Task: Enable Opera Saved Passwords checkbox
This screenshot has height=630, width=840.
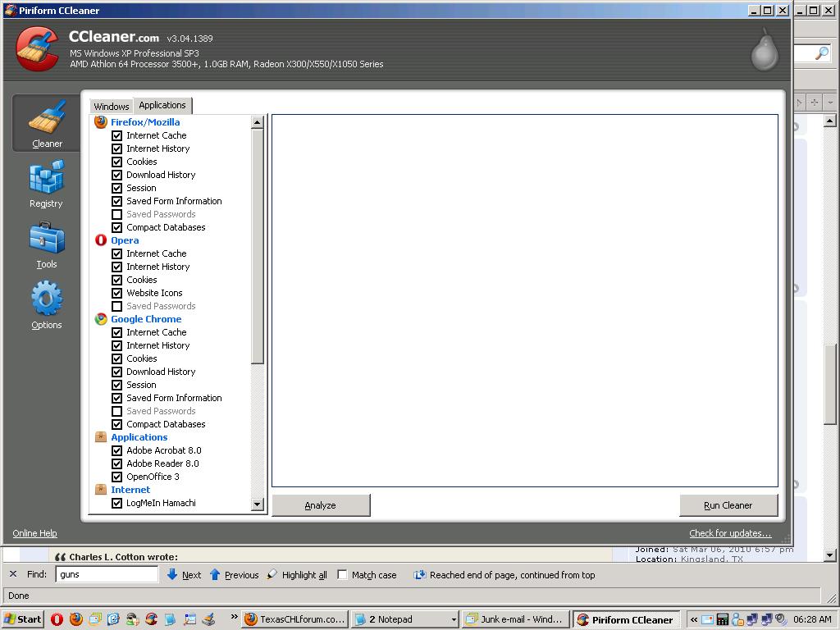Action: [116, 306]
